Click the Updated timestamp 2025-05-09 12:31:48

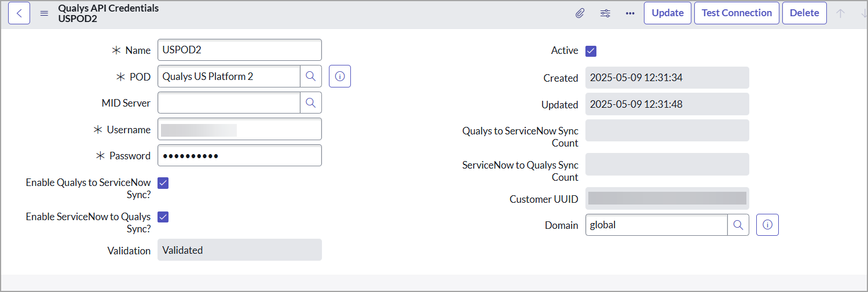tap(667, 104)
